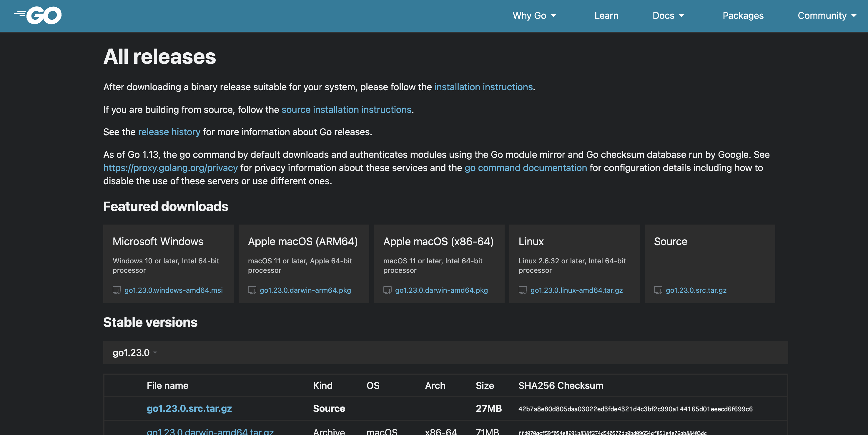Select the Microsoft Windows download card
Viewport: 868px width, 435px height.
point(169,264)
